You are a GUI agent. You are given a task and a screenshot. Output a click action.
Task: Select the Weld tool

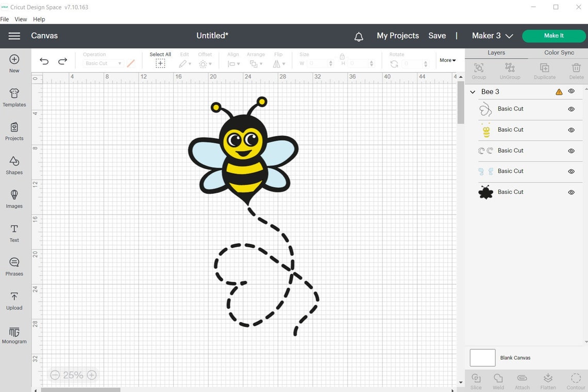(498, 380)
